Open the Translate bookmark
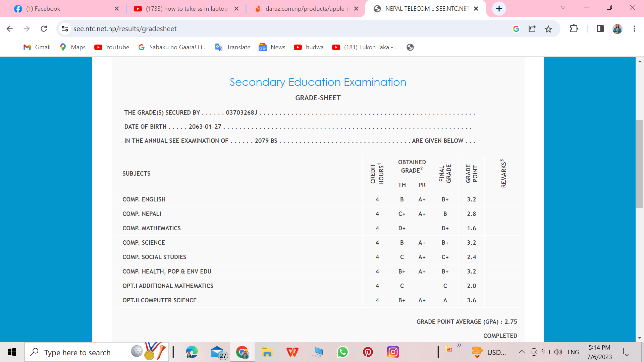Screen dimensions: 644x362 pos(233,47)
